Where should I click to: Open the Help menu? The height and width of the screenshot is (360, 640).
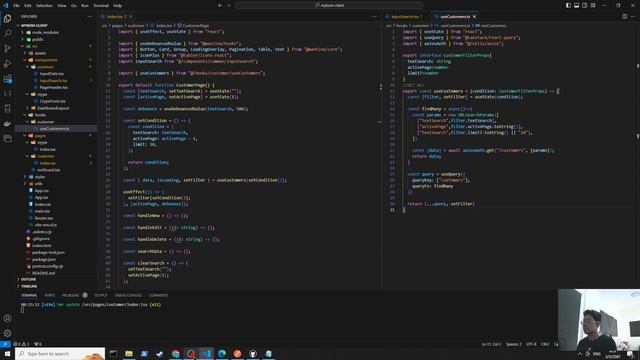point(118,6)
